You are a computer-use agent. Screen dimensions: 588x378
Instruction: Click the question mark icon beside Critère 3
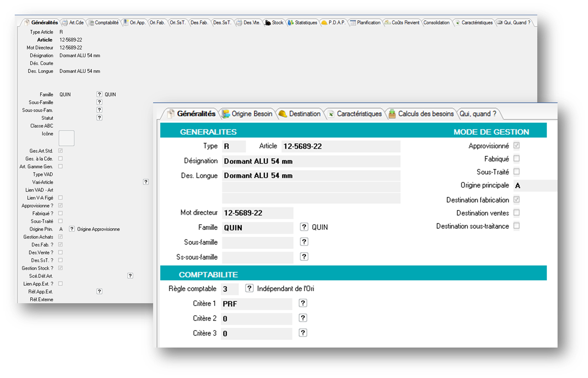tap(303, 333)
